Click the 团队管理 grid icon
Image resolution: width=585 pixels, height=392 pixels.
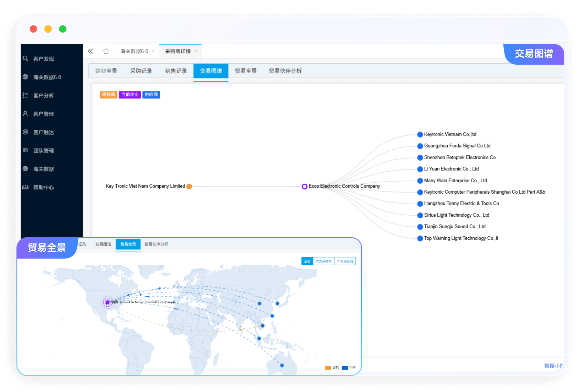(x=25, y=150)
